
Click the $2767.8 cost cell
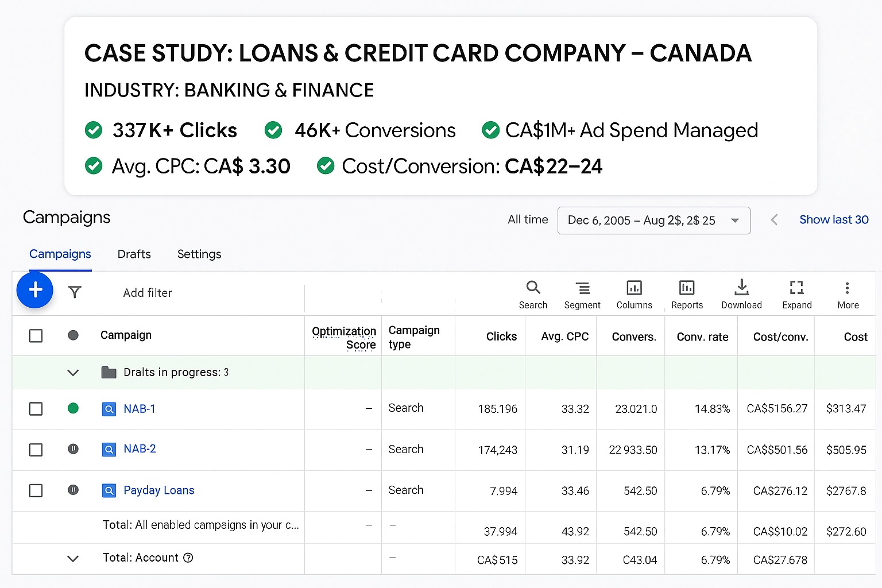click(846, 491)
